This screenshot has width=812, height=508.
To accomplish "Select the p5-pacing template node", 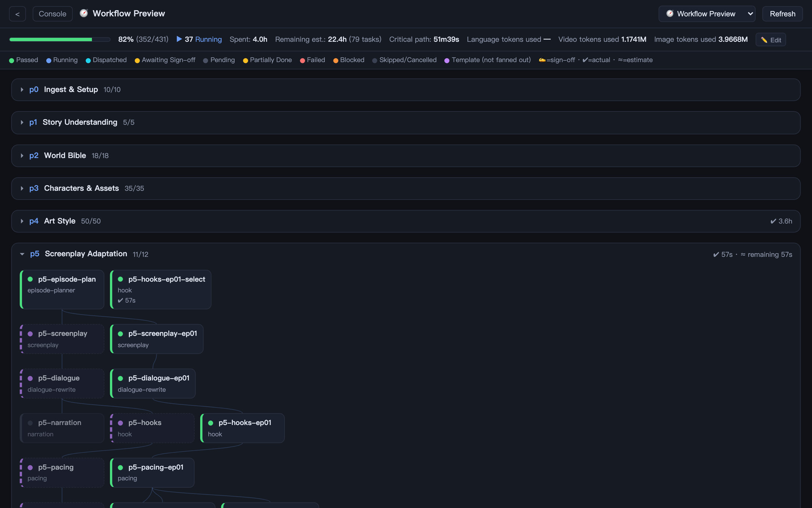I will click(x=62, y=473).
